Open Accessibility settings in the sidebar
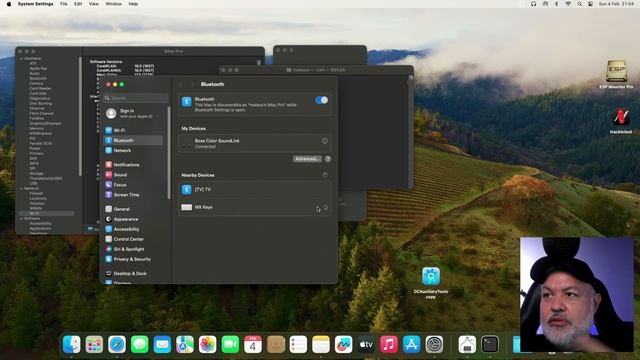 (x=133, y=229)
